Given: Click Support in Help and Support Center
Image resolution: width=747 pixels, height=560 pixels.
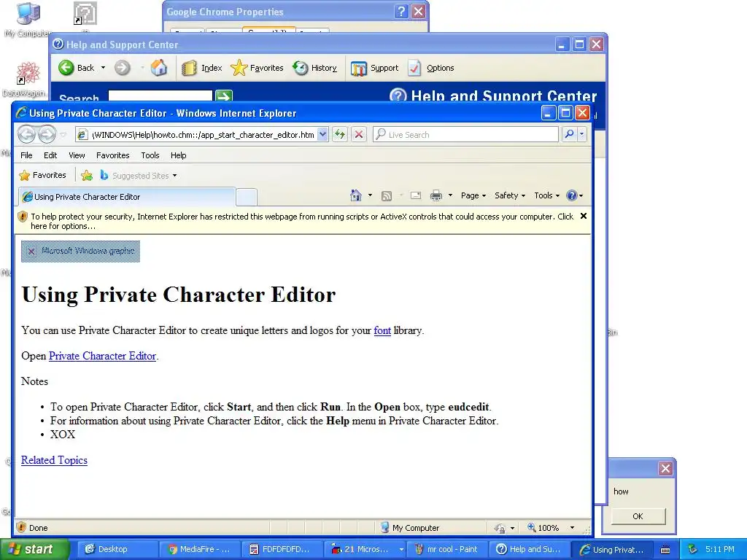Looking at the screenshot, I should [374, 68].
